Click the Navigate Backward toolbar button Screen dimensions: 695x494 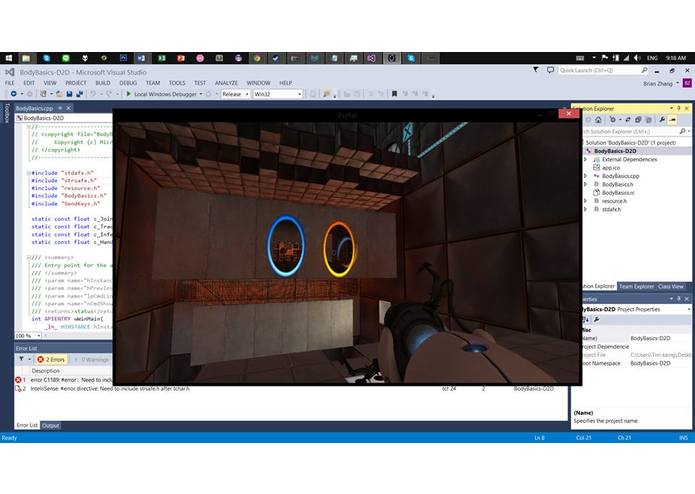(x=14, y=94)
